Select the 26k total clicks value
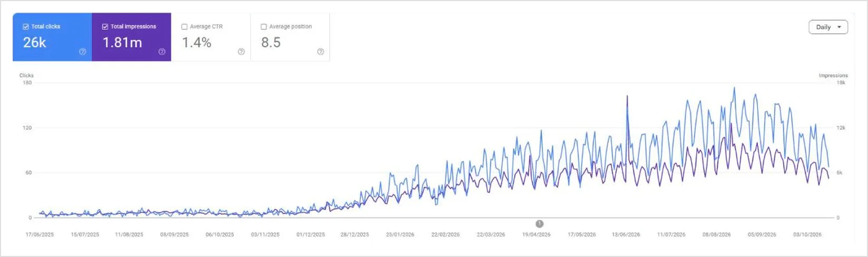This screenshot has width=868, height=257. (x=35, y=43)
